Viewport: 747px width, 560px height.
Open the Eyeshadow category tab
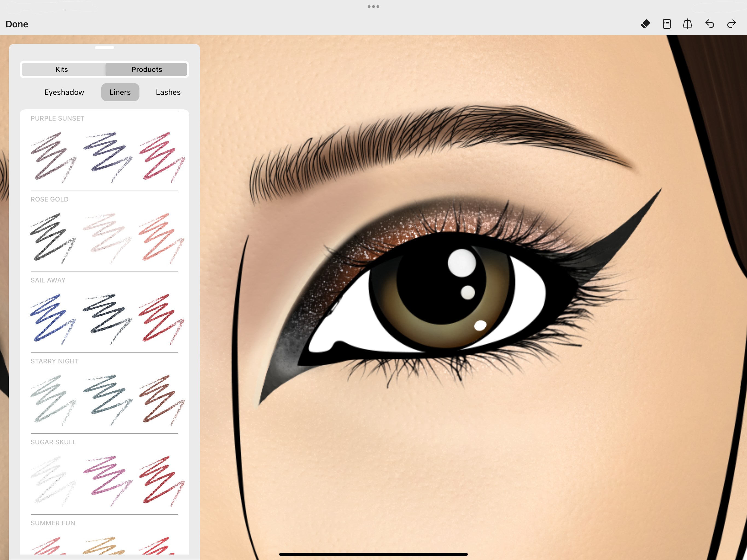pyautogui.click(x=64, y=92)
